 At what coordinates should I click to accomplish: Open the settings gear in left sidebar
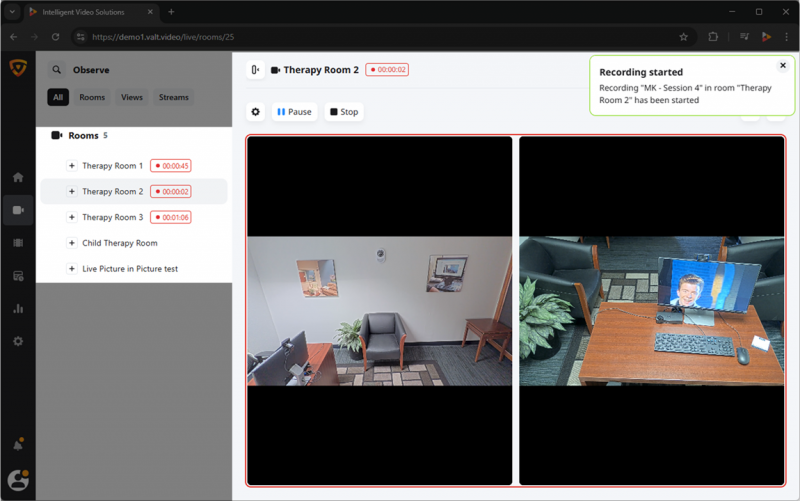[x=18, y=341]
